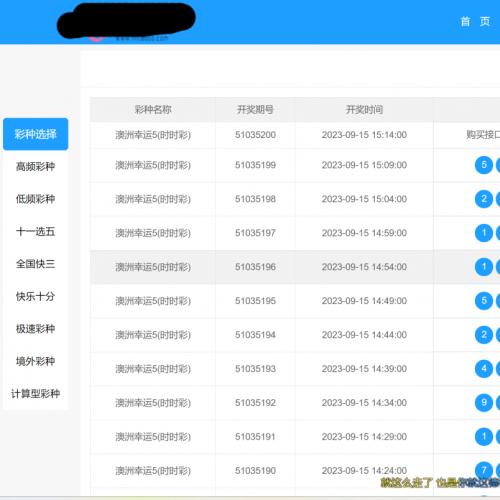Open 计算型彩种 lottery category
The height and width of the screenshot is (500, 500).
36,394
